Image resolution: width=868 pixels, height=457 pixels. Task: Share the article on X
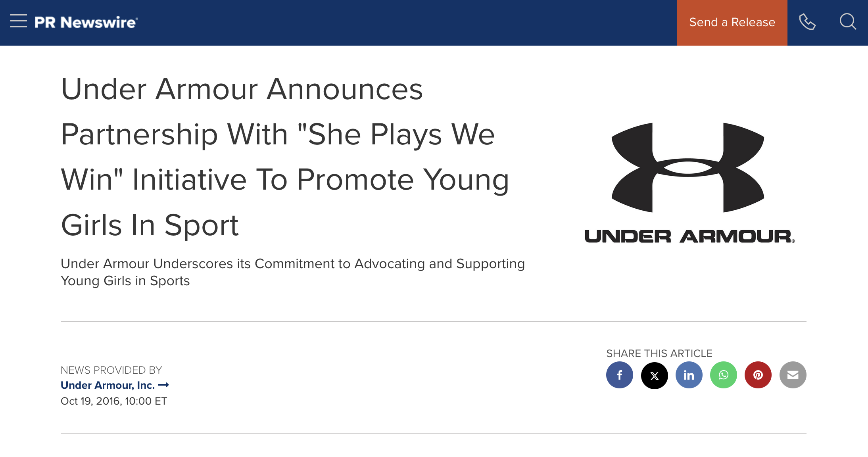pyautogui.click(x=654, y=375)
